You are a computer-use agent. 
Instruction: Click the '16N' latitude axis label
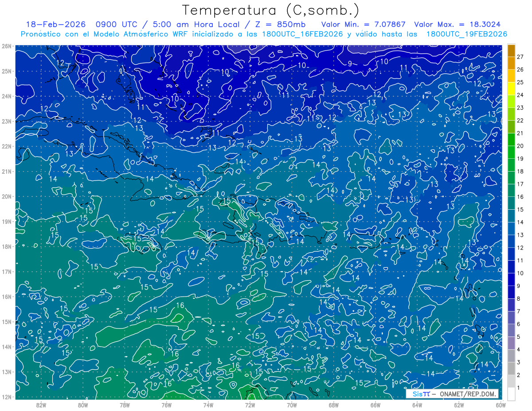click(x=6, y=297)
